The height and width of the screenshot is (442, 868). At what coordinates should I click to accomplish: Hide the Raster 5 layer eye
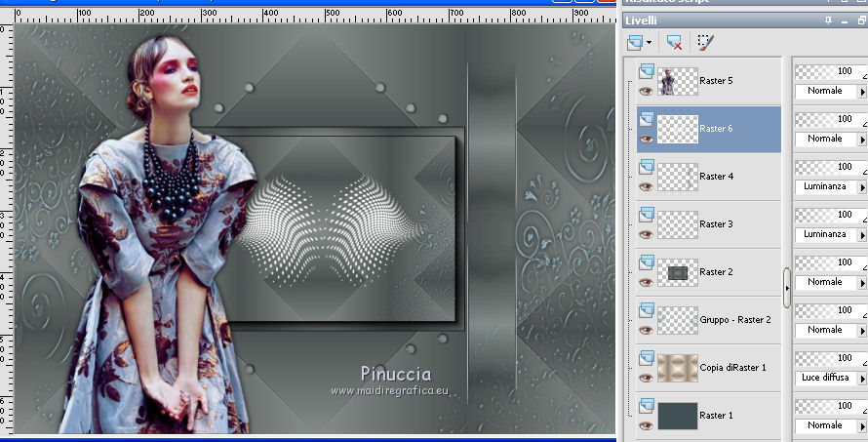click(x=646, y=91)
